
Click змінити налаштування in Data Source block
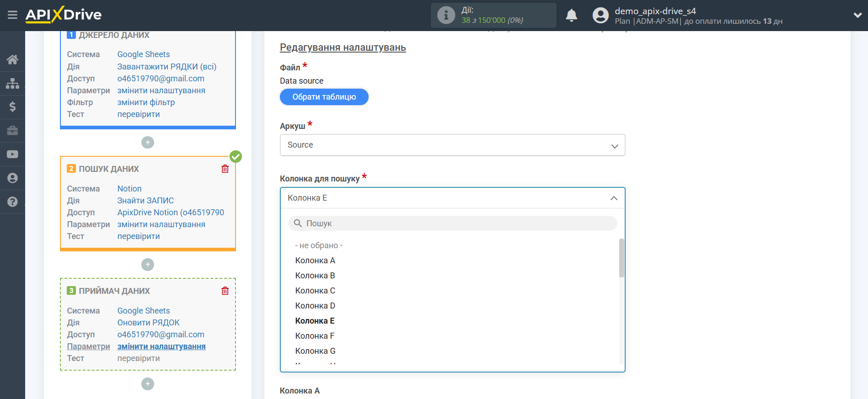(161, 90)
